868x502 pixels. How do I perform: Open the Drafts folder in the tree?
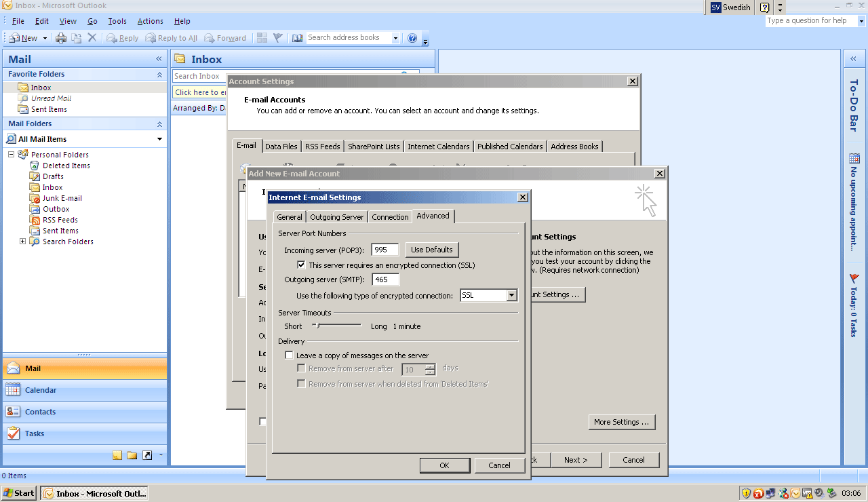click(47, 176)
